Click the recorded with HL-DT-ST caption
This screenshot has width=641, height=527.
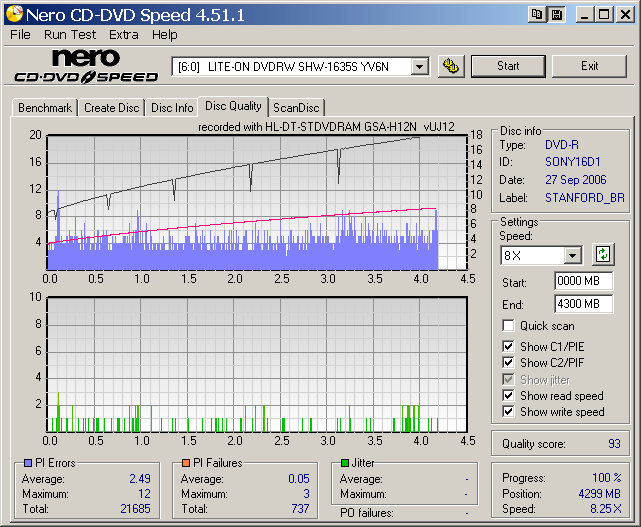pyautogui.click(x=326, y=127)
